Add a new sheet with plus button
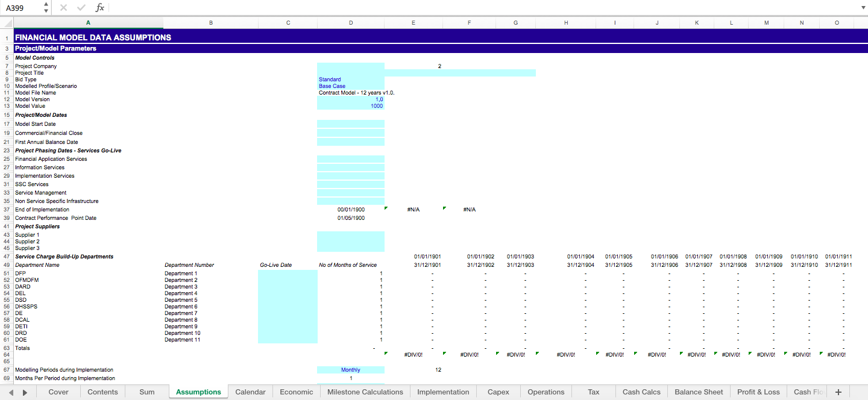Image resolution: width=868 pixels, height=400 pixels. [838, 392]
